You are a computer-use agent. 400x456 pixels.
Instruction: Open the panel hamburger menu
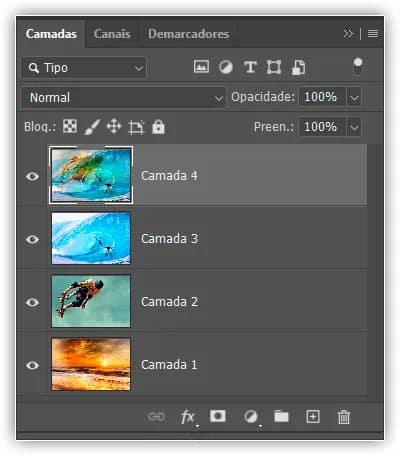coord(373,34)
